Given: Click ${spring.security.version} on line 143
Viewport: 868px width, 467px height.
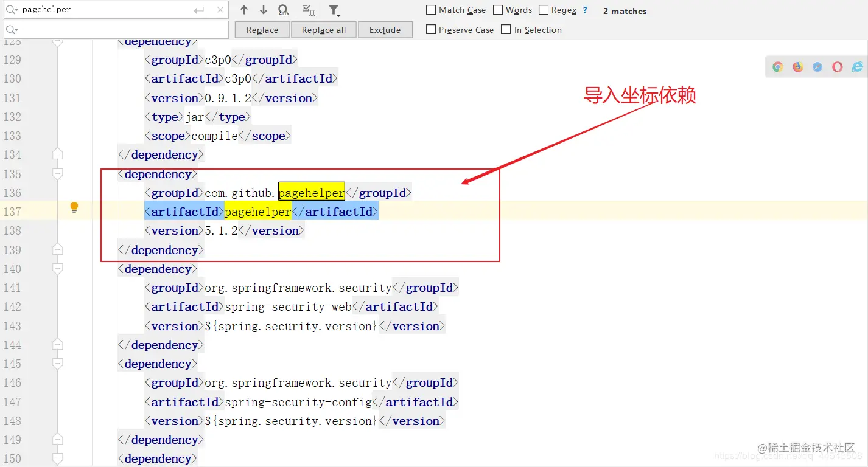Looking at the screenshot, I should (292, 326).
